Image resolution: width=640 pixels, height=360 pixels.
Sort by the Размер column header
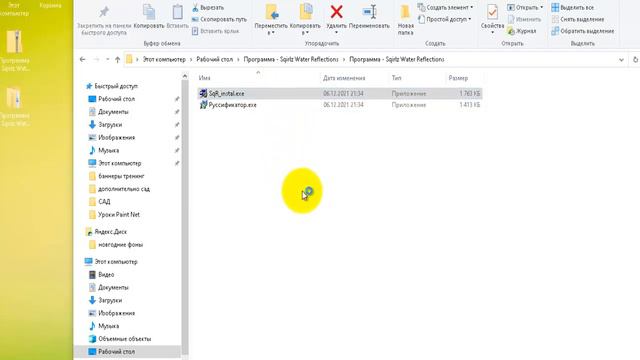click(x=458, y=78)
